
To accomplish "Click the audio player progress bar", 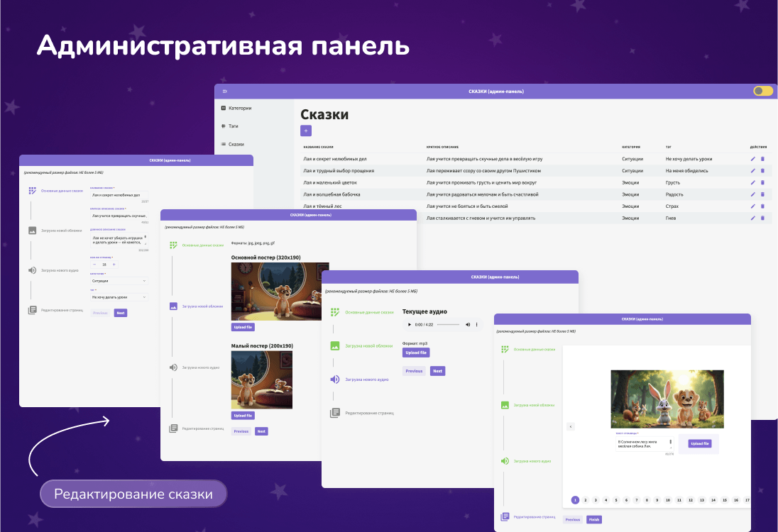I will 448,325.
